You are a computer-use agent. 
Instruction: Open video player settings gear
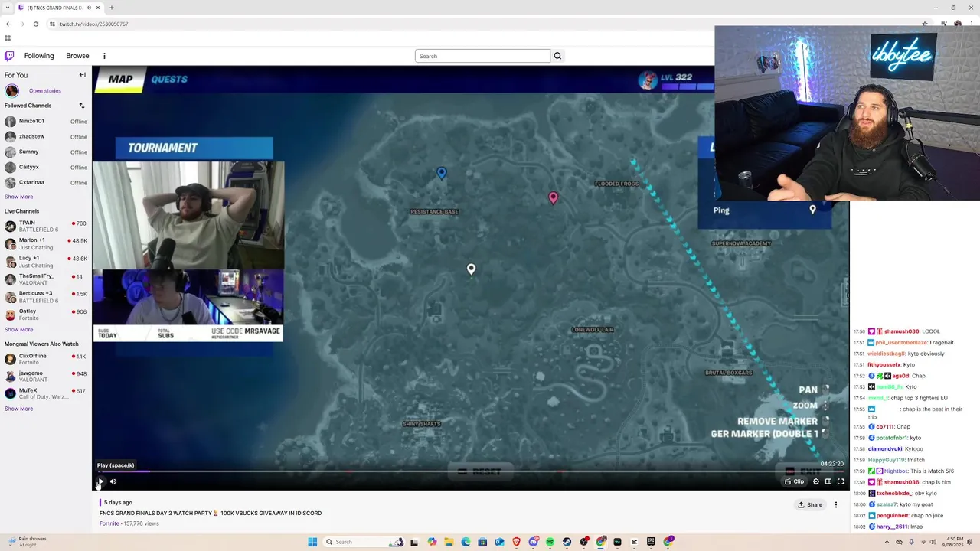click(x=816, y=481)
